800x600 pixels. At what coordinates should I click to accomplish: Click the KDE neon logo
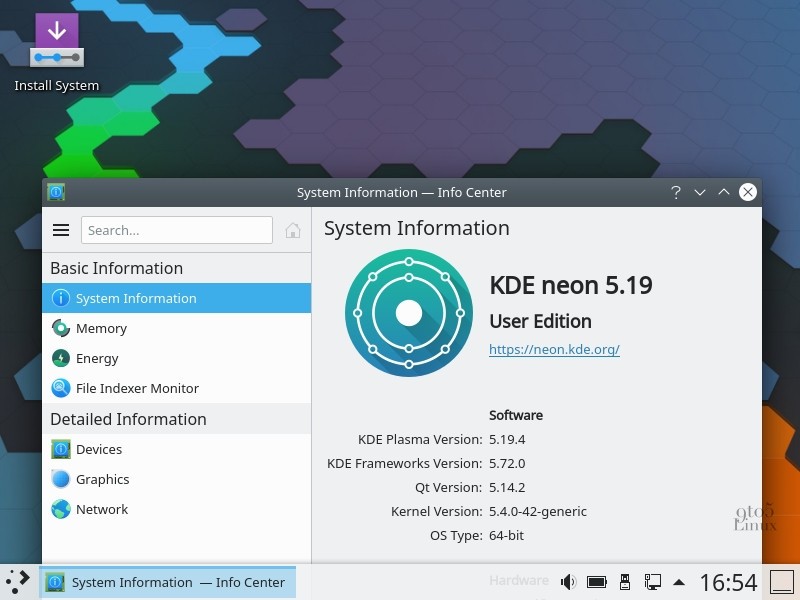click(409, 313)
